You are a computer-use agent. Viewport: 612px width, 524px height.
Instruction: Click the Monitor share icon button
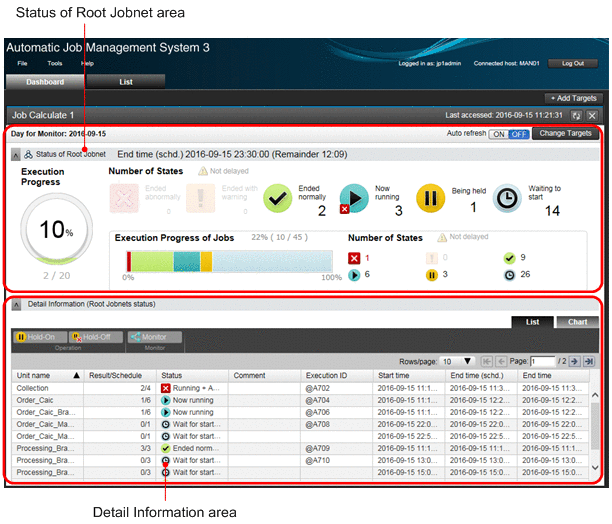click(x=148, y=337)
